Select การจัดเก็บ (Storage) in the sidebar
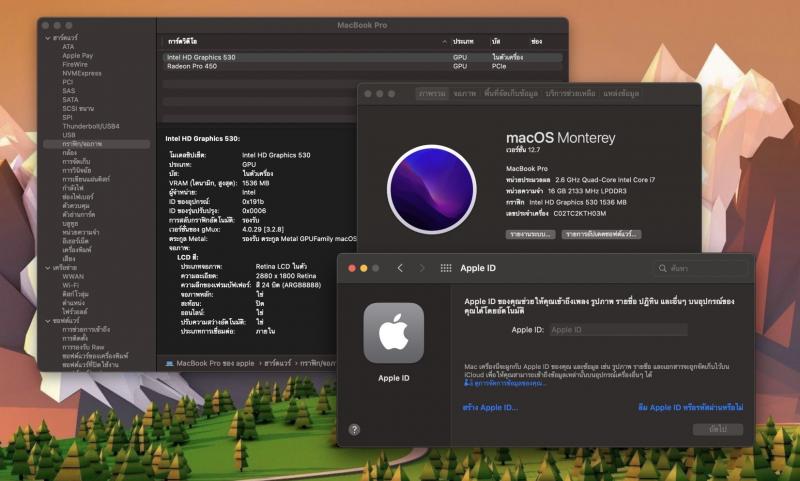Image resolution: width=800 pixels, height=481 pixels. click(76, 161)
